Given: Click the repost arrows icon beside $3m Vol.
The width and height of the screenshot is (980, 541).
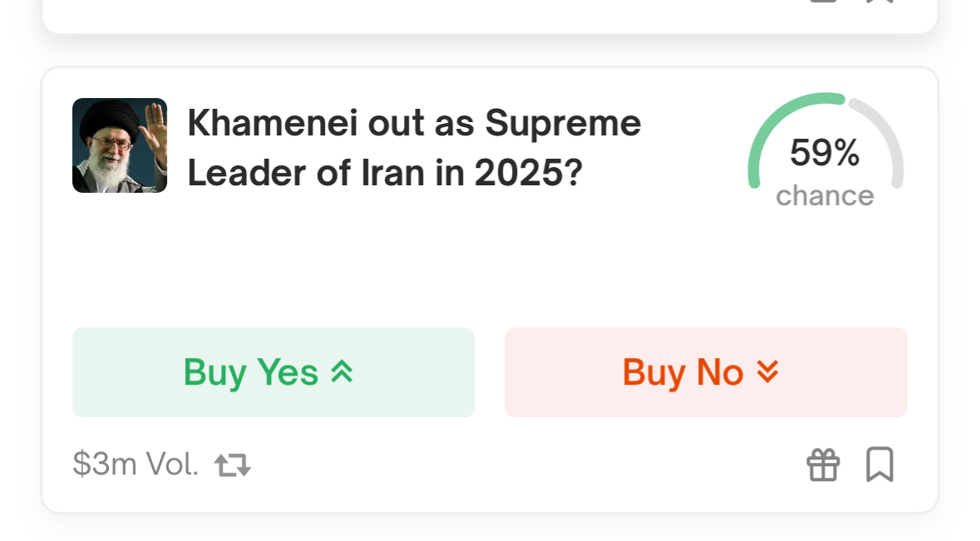Looking at the screenshot, I should [x=233, y=465].
